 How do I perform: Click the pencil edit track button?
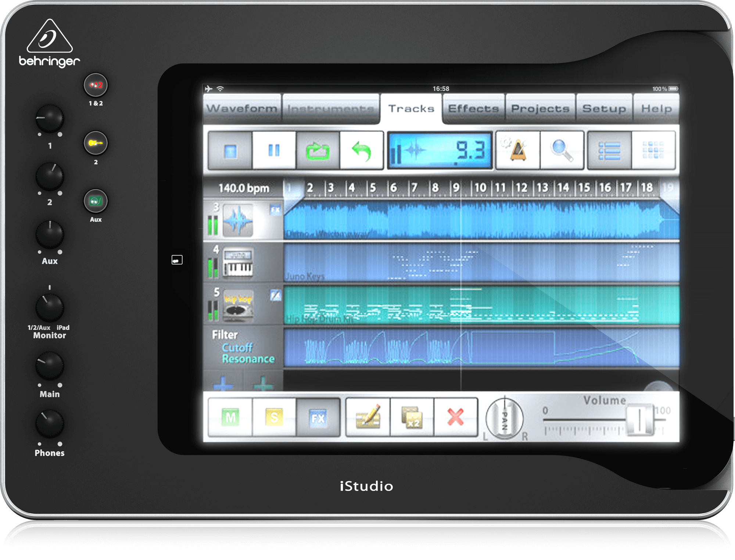click(x=368, y=417)
